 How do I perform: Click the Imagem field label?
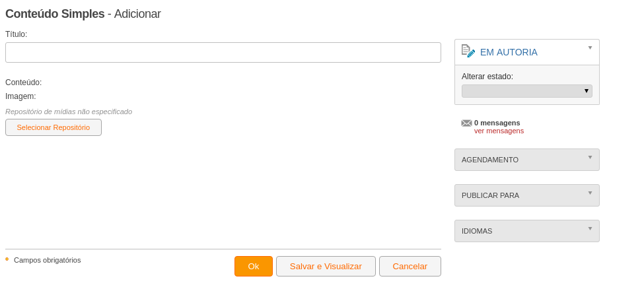[20, 96]
